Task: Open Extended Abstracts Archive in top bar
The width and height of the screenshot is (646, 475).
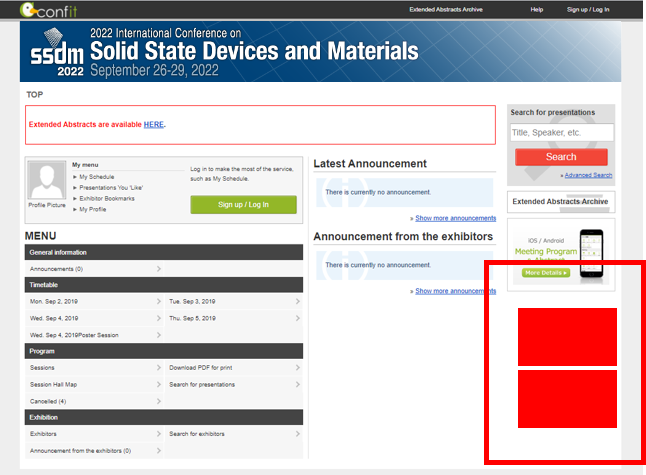Action: [453, 9]
